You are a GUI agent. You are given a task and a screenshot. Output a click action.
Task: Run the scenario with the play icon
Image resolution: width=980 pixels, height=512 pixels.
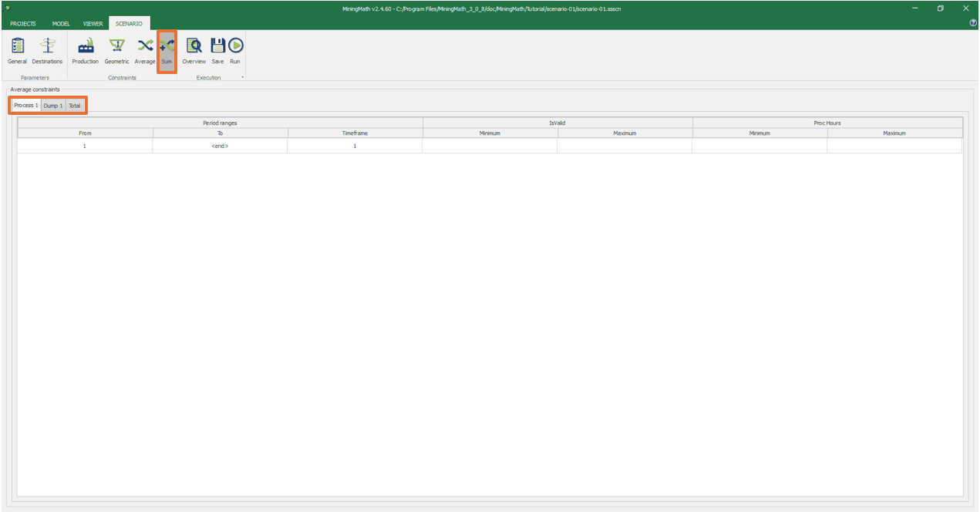235,51
